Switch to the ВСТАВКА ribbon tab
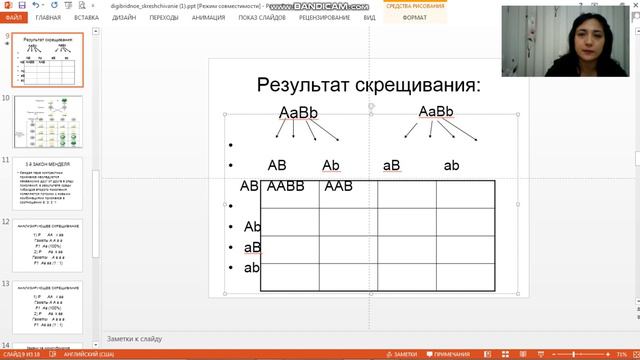This screenshot has width=640, height=360. [x=86, y=18]
